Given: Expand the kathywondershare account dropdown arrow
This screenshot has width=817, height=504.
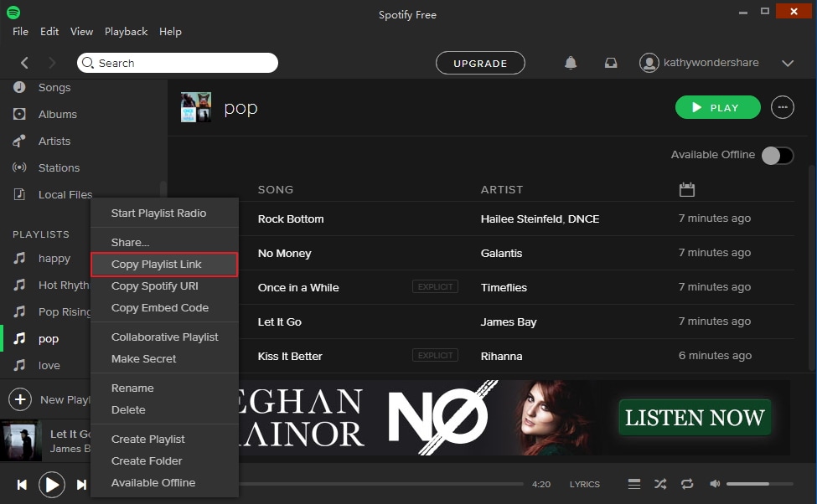Looking at the screenshot, I should coord(788,63).
